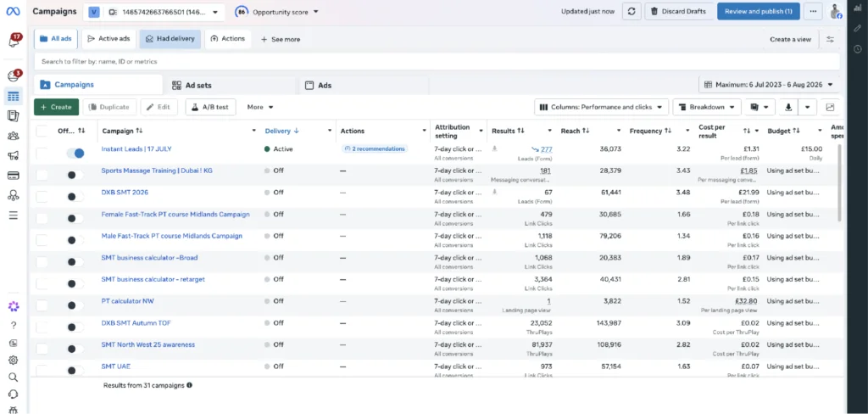The height and width of the screenshot is (414, 868).
Task: Toggle on the PT calculator NW campaign
Action: pyautogui.click(x=75, y=305)
